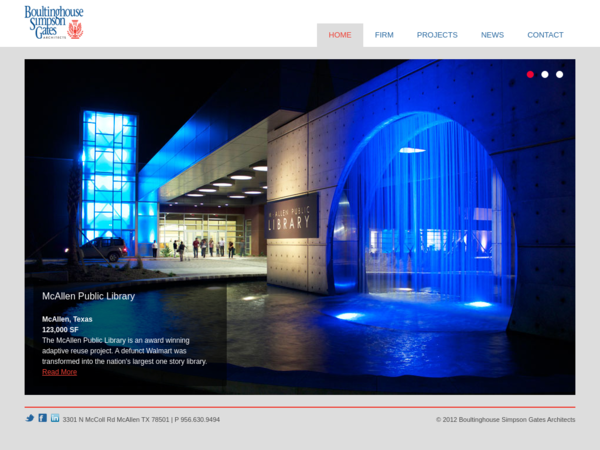Select the first red slide indicator dot
The image size is (600, 450).
pyautogui.click(x=530, y=74)
